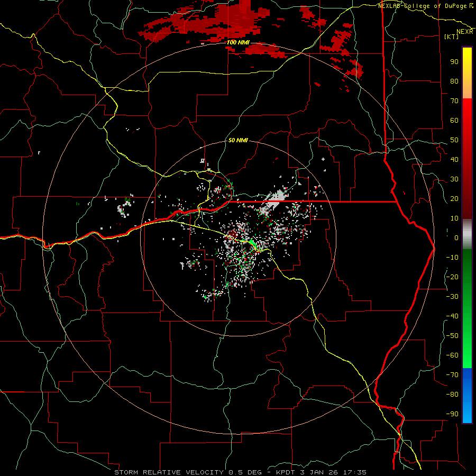Select the -10 value on the velocity scale
This screenshot has width=476, height=476.
(452, 258)
